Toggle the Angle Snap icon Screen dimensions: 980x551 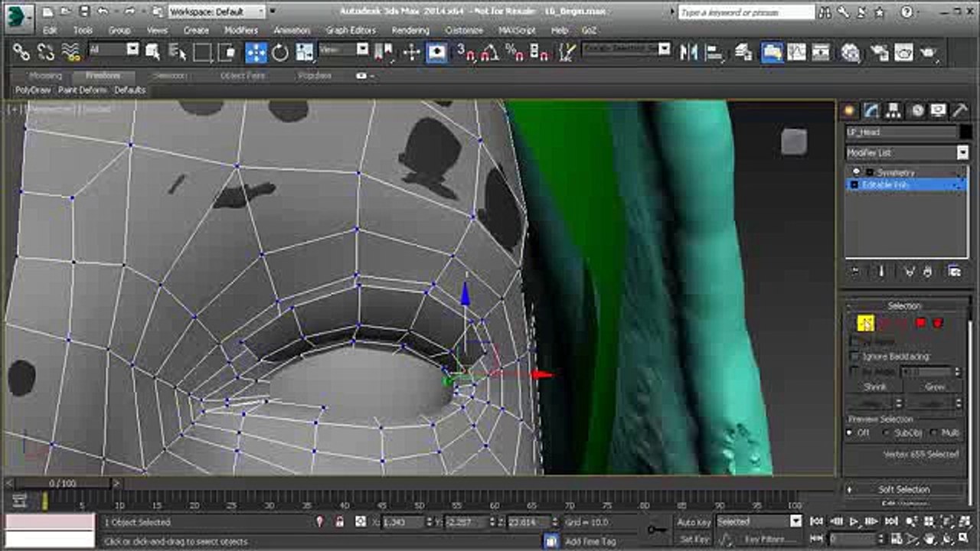coord(490,52)
